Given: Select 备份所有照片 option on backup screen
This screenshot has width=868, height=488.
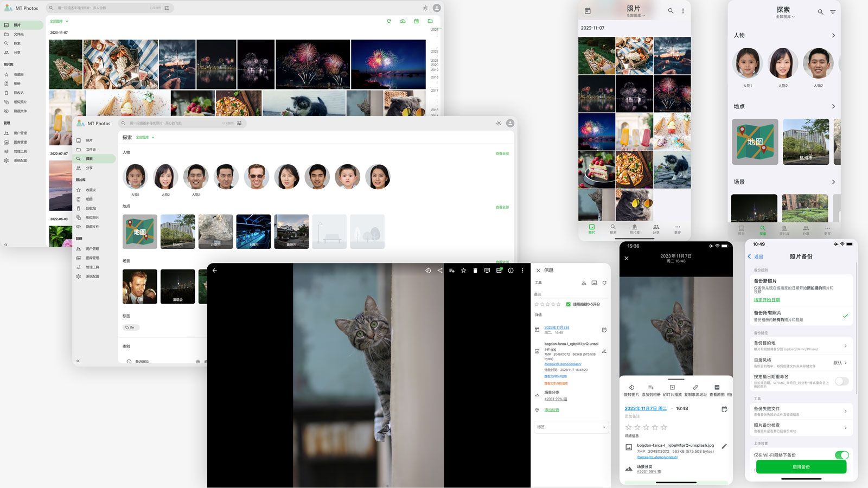Looking at the screenshot, I should [800, 316].
